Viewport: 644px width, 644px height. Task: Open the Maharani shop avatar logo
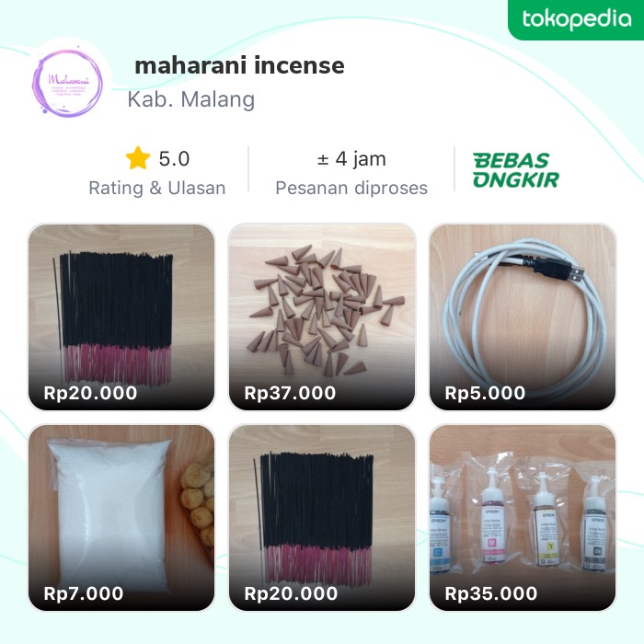[x=67, y=85]
